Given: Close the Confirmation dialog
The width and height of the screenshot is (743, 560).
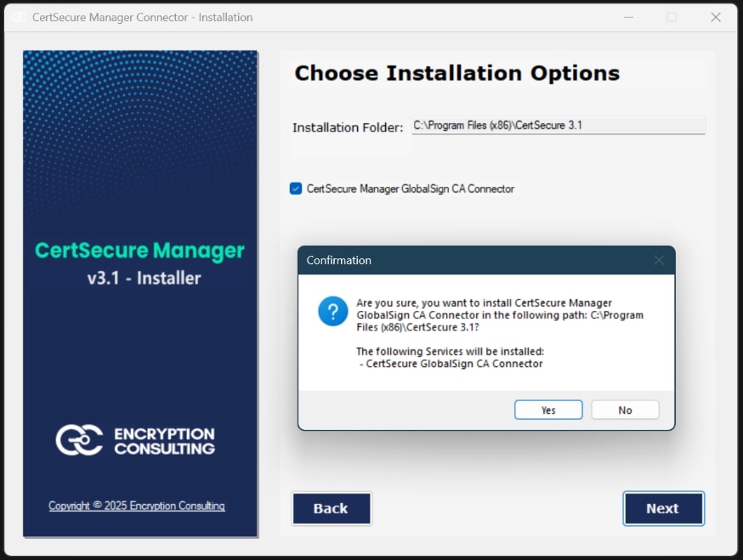Looking at the screenshot, I should [x=659, y=260].
